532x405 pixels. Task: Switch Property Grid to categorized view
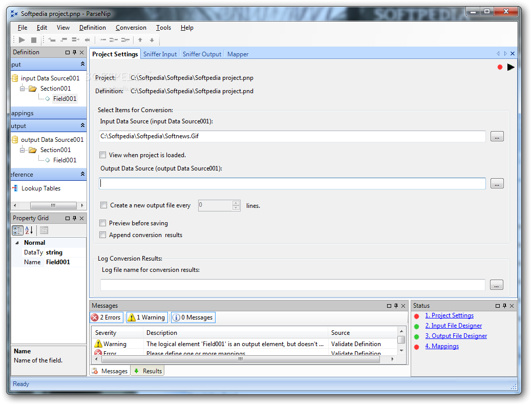17,230
